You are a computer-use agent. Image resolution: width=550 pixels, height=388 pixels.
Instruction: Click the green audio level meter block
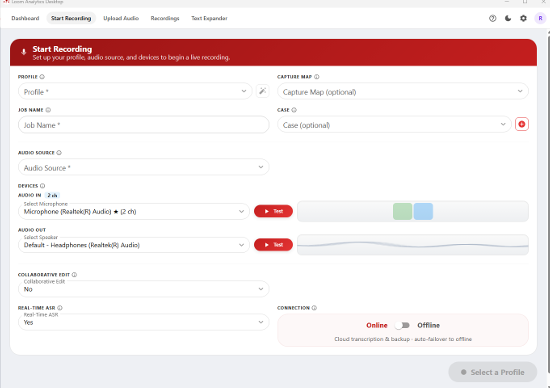pos(402,211)
